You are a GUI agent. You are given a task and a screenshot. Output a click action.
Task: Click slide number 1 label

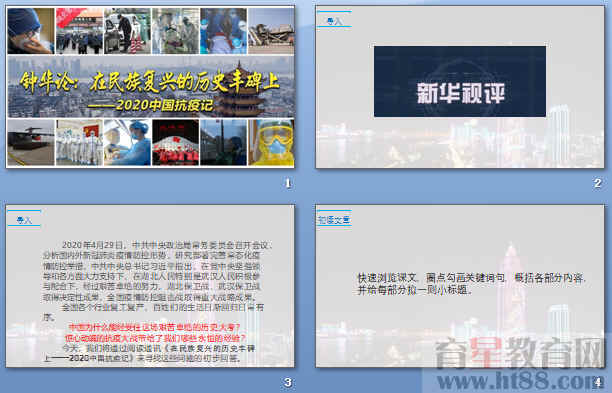pos(288,183)
